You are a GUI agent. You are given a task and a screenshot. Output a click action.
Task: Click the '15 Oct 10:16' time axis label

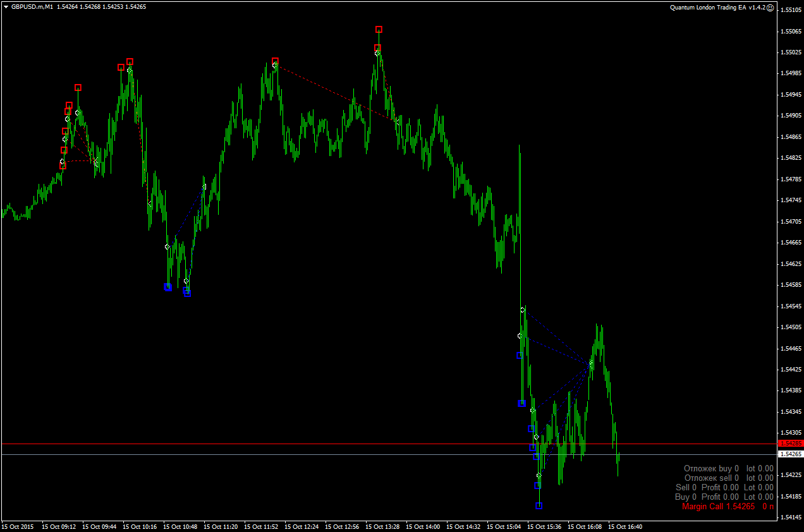(139, 526)
